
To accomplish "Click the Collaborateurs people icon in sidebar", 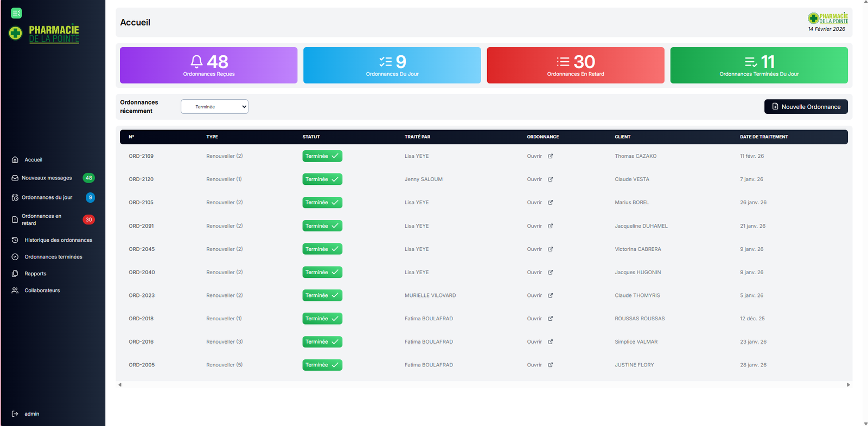I will pyautogui.click(x=15, y=291).
